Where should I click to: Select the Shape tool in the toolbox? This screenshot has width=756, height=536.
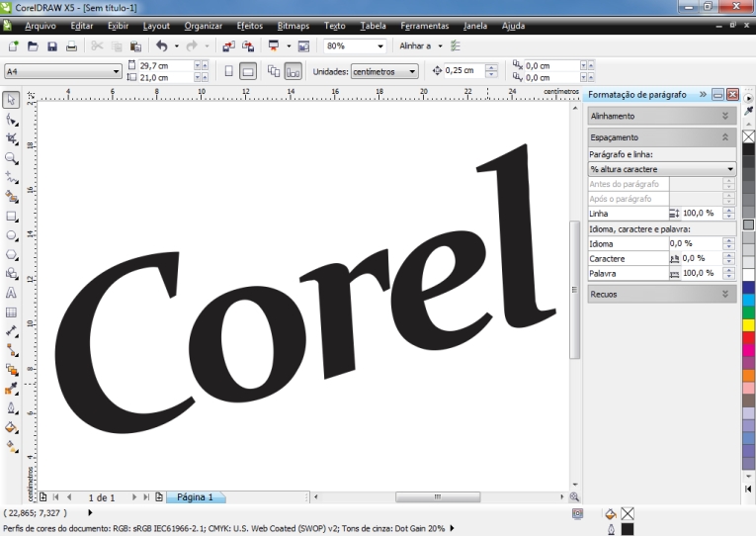pyautogui.click(x=11, y=120)
